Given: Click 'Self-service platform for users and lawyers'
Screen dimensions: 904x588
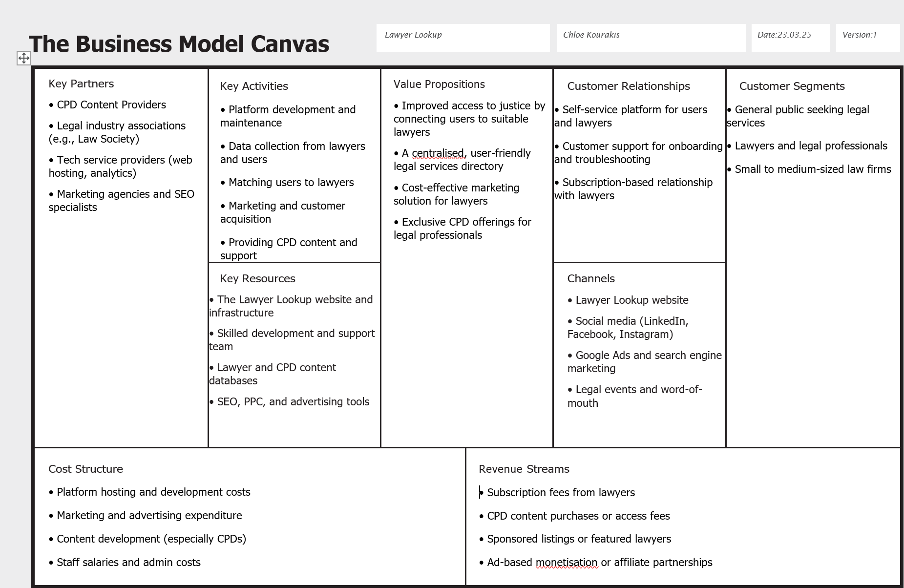Looking at the screenshot, I should (631, 116).
